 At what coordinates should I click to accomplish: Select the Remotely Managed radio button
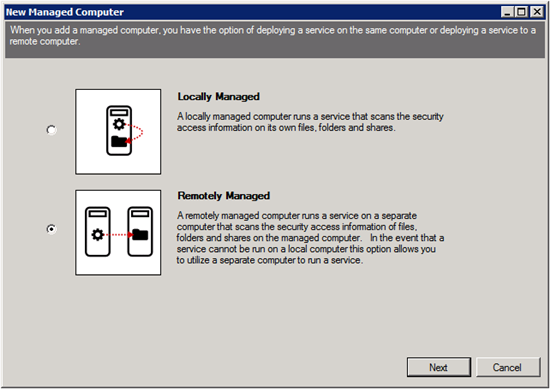pyautogui.click(x=52, y=229)
